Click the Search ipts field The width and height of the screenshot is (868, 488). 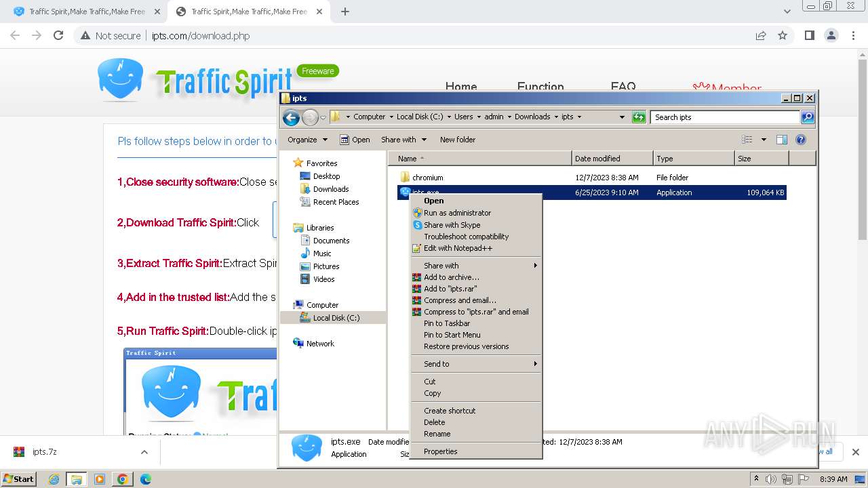coord(725,117)
